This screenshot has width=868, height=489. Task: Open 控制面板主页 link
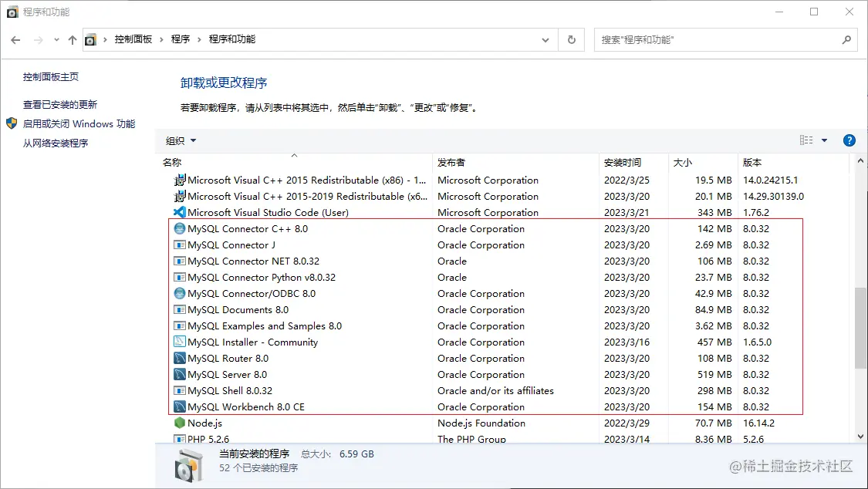(x=50, y=77)
